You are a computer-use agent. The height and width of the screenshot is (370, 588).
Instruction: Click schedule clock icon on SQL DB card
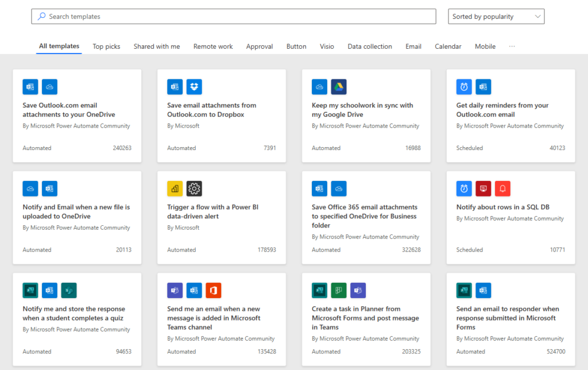pos(464,188)
